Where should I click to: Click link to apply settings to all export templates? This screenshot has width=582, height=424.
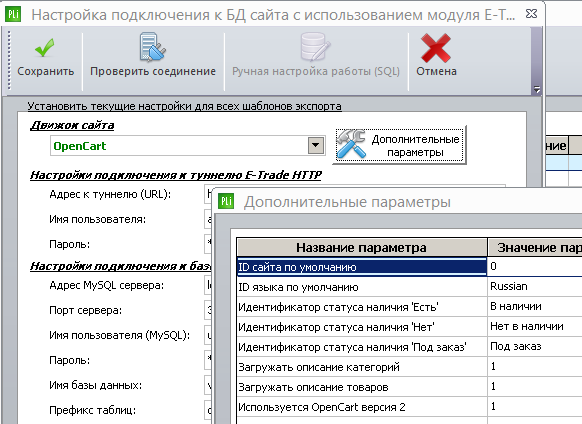pyautogui.click(x=184, y=106)
